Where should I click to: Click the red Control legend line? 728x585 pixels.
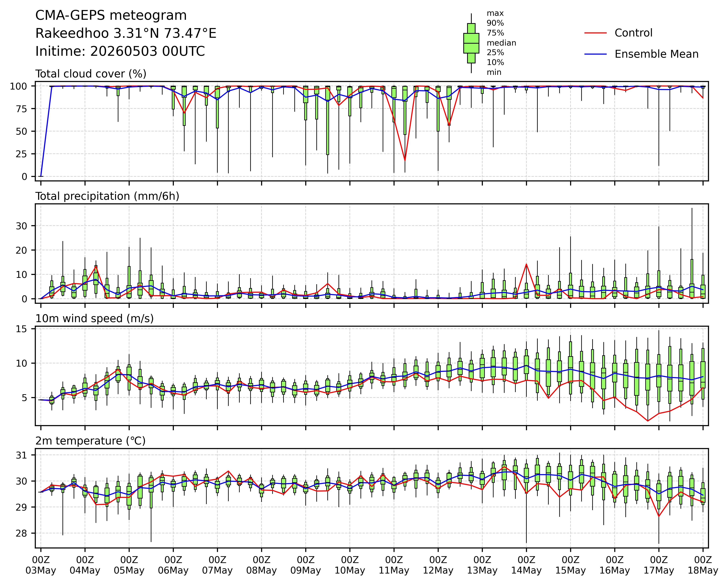pos(596,33)
